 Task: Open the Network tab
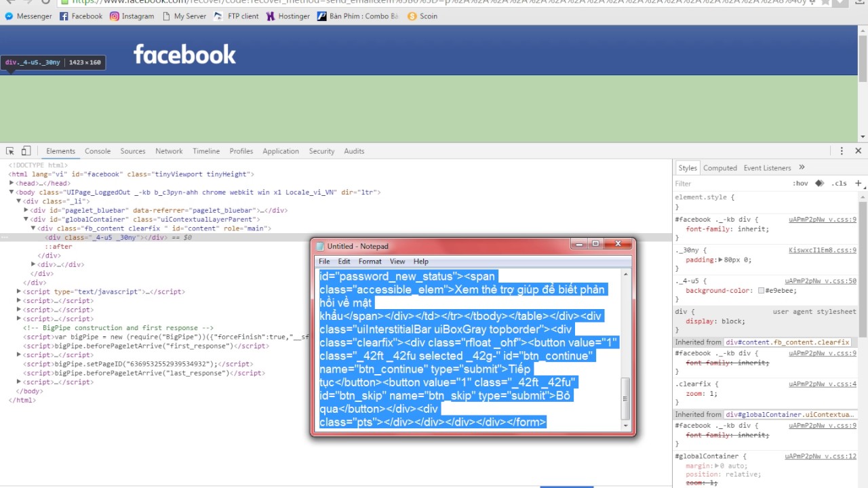tap(169, 151)
